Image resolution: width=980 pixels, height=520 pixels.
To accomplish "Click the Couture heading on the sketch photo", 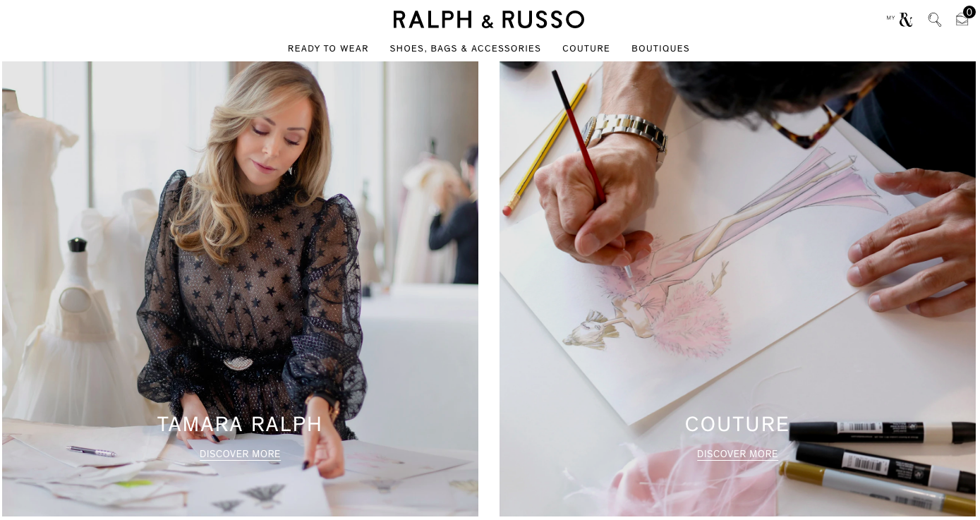I will point(737,424).
